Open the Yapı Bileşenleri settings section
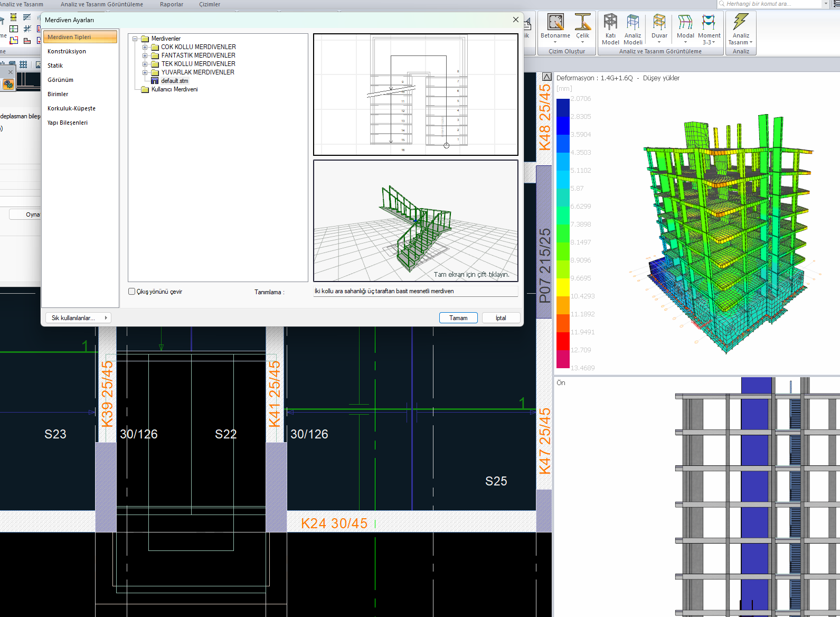The width and height of the screenshot is (840, 617). (x=80, y=123)
